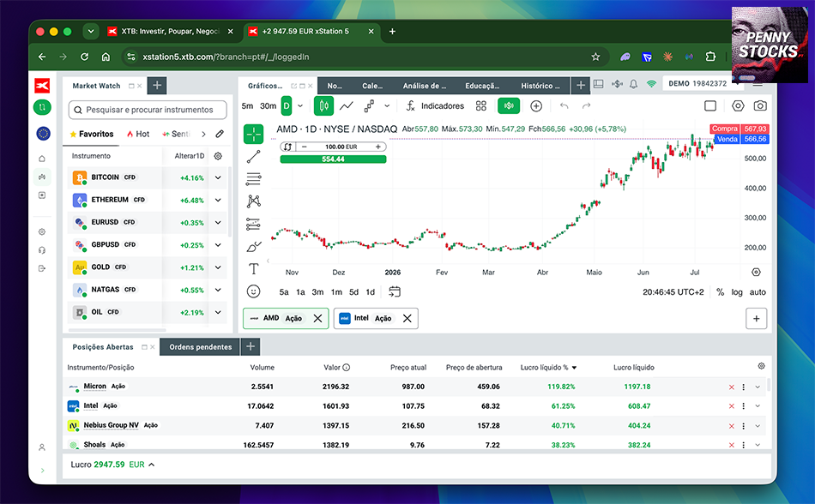The height and width of the screenshot is (504, 815).
Task: Set chart range to 3m
Action: (317, 292)
